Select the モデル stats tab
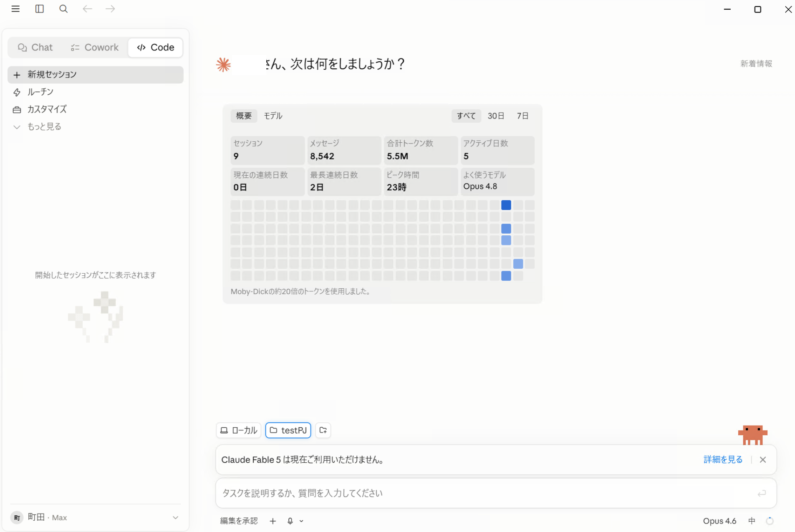 pos(273,116)
